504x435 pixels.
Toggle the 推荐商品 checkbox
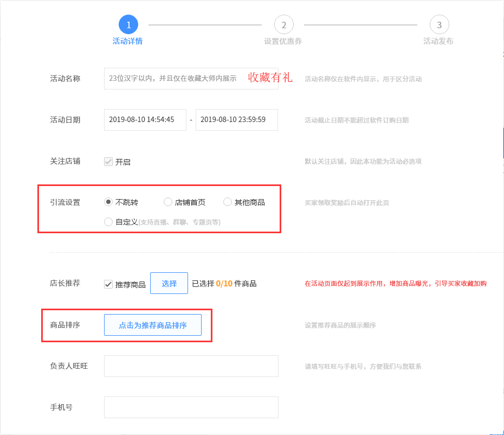click(x=108, y=284)
